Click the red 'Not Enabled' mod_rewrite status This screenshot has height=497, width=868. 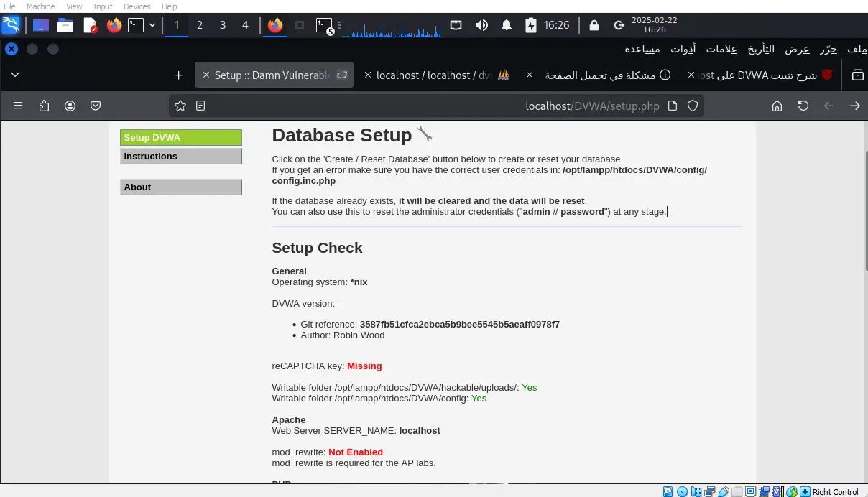(x=356, y=452)
